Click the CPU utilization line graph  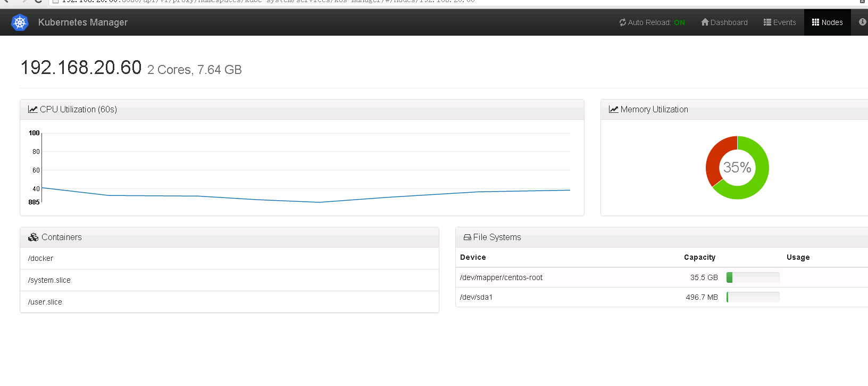[306, 168]
